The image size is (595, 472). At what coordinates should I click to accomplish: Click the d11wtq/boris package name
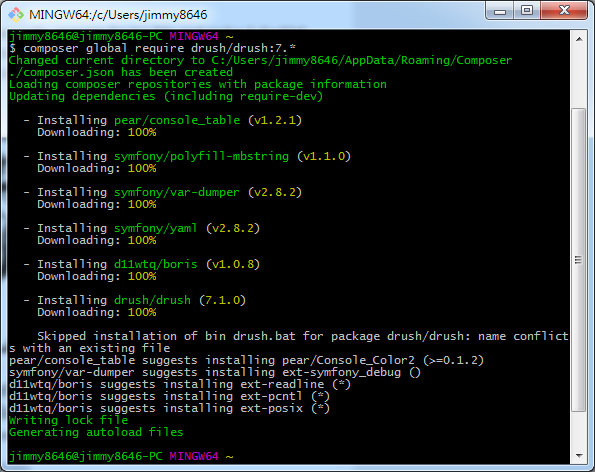pos(156,264)
